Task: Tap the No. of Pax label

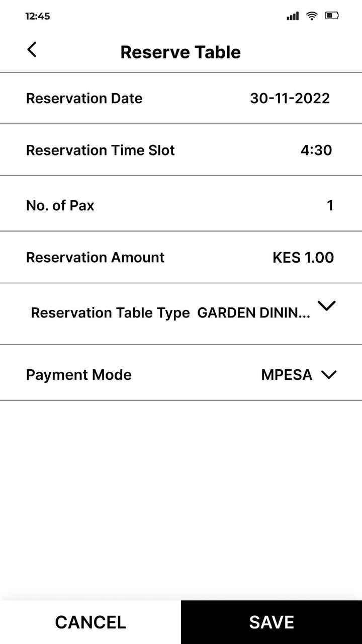Action: click(x=60, y=205)
